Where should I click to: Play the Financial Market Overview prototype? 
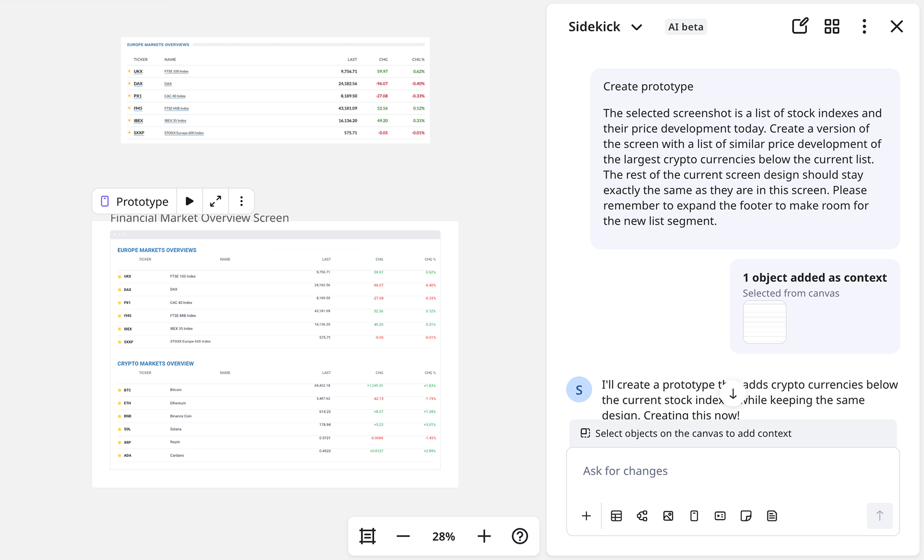(x=189, y=201)
